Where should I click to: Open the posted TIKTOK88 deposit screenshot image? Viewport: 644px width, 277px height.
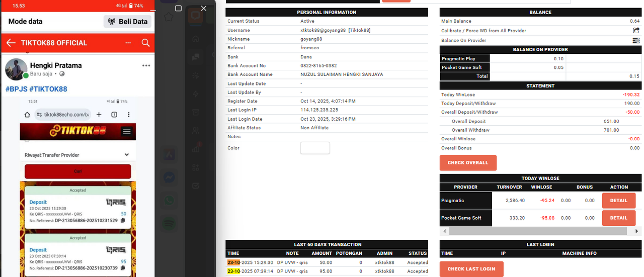[77, 186]
